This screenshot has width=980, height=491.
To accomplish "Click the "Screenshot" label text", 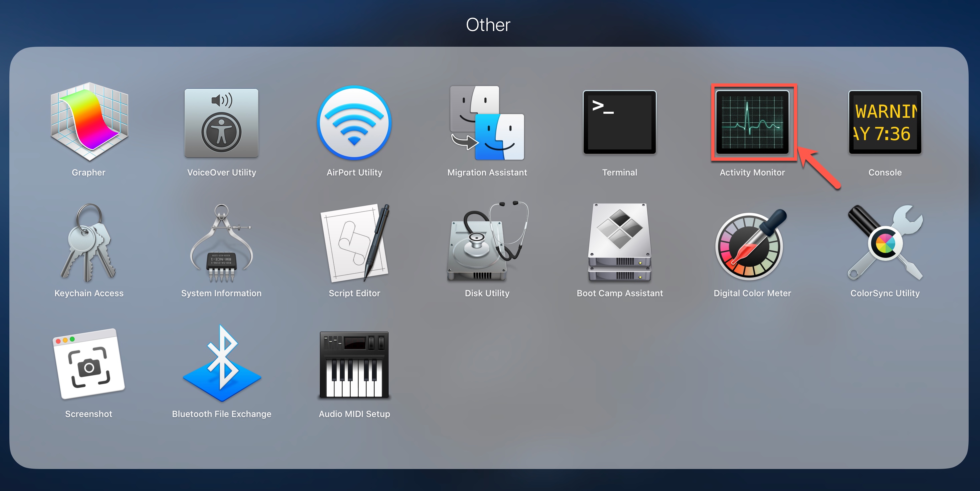I will point(89,414).
